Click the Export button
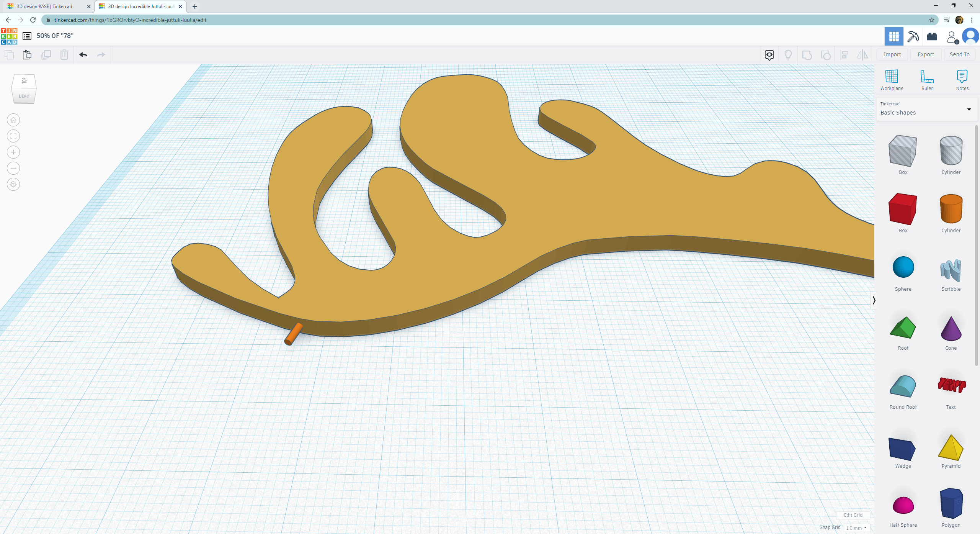The width and height of the screenshot is (980, 534). (926, 54)
